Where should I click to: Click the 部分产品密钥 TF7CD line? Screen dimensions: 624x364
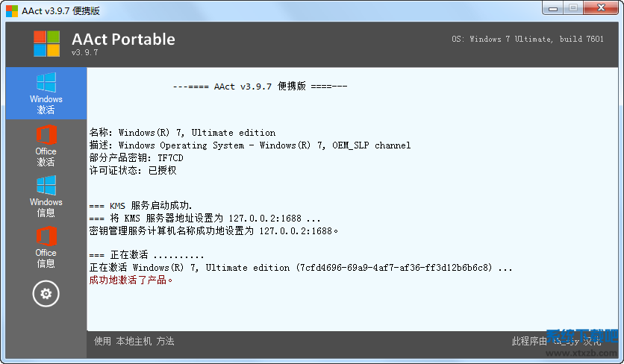pyautogui.click(x=137, y=157)
